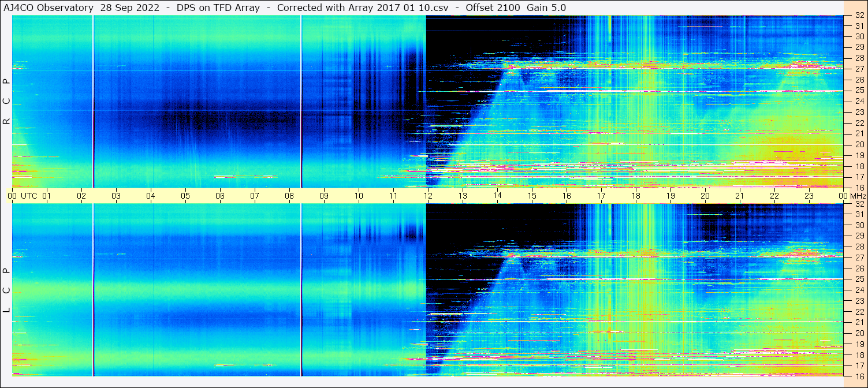Select hour marker 19 on the UTC axis
The height and width of the screenshot is (388, 868).
(x=670, y=196)
